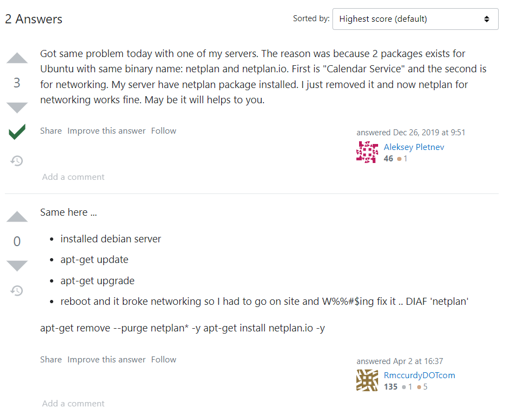Viewport: 515px width, 420px height.
Task: Click RmccurdyDOTcom's profile avatar
Action: pyautogui.click(x=367, y=381)
